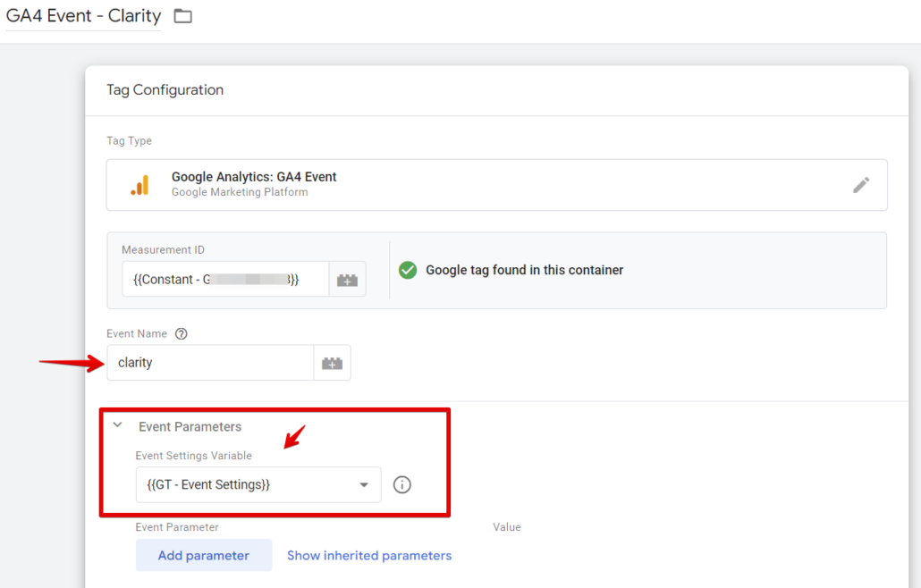Collapse the Event Parameters section
Viewport: 921px width, 588px height.
point(117,424)
